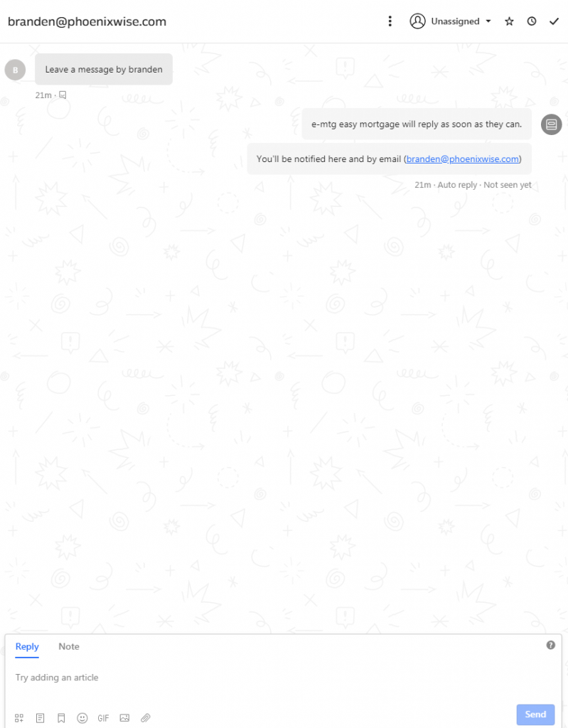Viewport: 568px width, 728px height.
Task: Switch to the Note tab
Action: (x=69, y=646)
